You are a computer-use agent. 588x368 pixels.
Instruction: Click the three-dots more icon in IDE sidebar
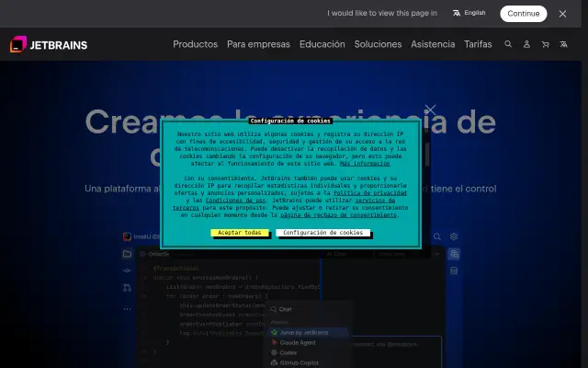[x=127, y=309]
